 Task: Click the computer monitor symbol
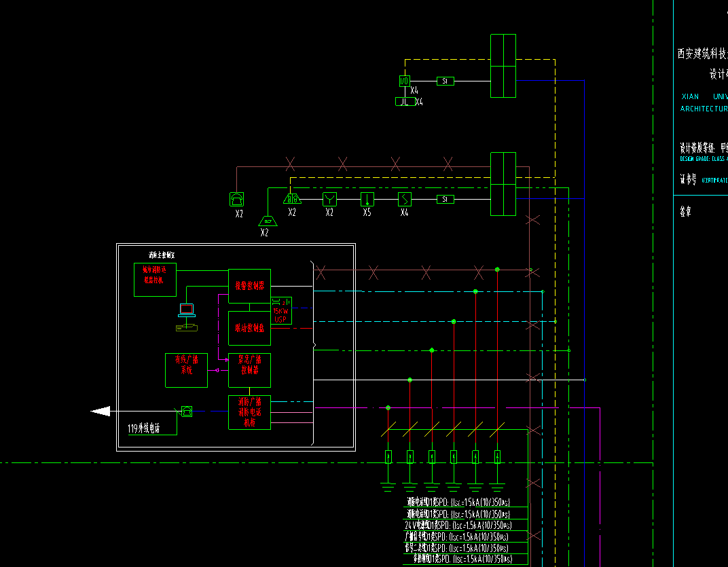point(187,310)
